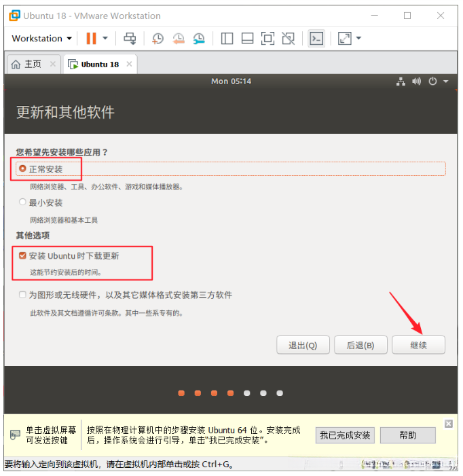The image size is (463, 476).
Task: Minimize the VMware Workstation window
Action: tap(375, 15)
